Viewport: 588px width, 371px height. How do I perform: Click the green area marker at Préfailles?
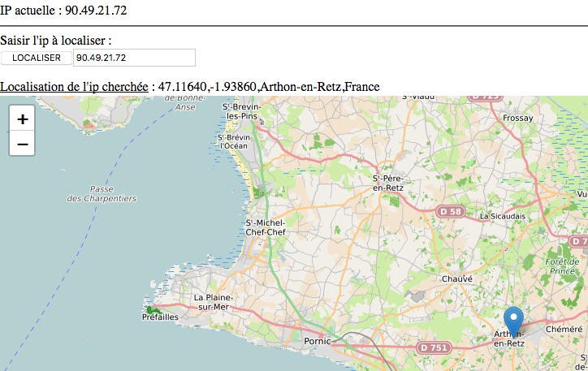(153, 310)
